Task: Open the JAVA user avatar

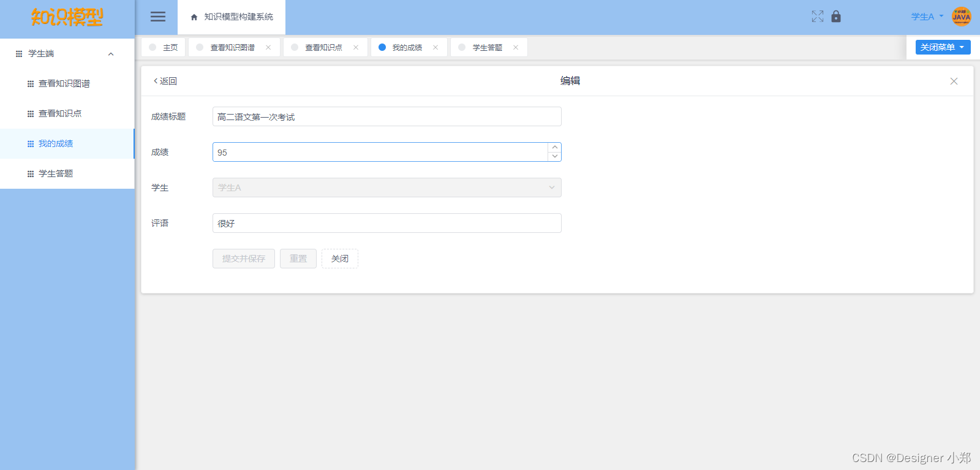Action: pos(962,17)
